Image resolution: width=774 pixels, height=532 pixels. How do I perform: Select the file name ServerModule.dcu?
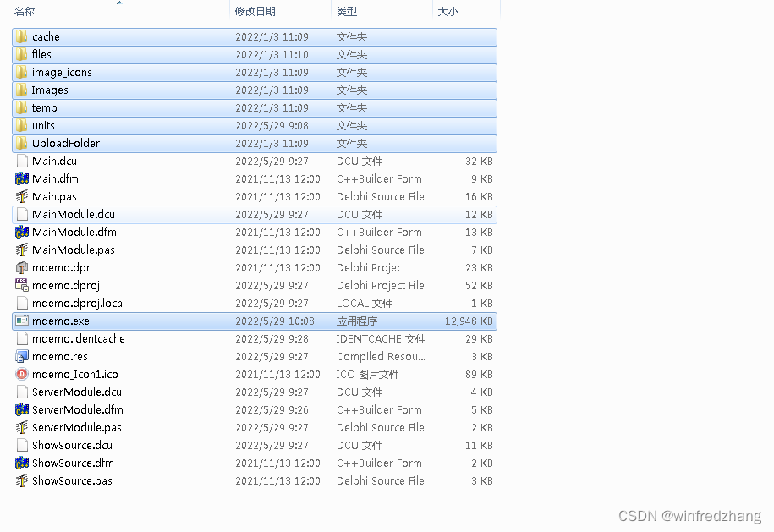[x=76, y=392]
